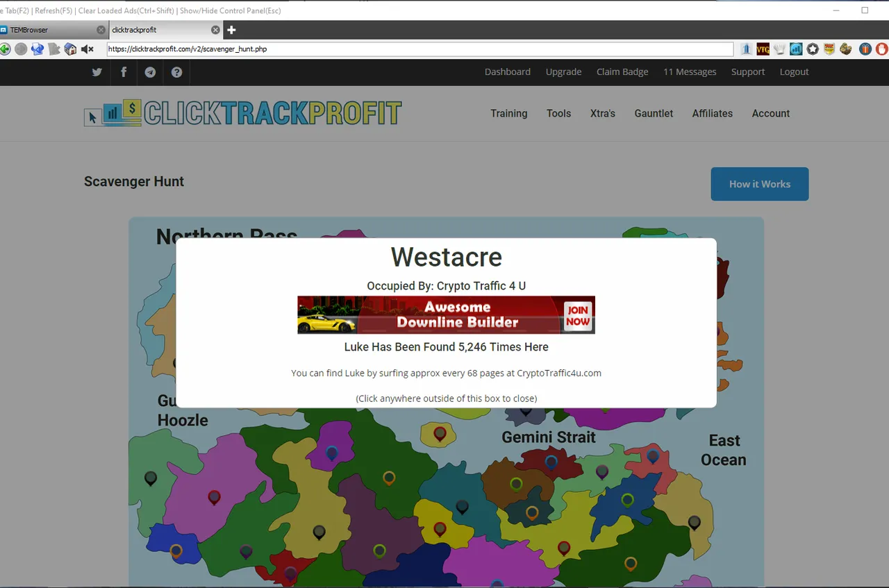This screenshot has width=889, height=588.
Task: Open the VTG toolbar shortcut
Action: point(763,49)
